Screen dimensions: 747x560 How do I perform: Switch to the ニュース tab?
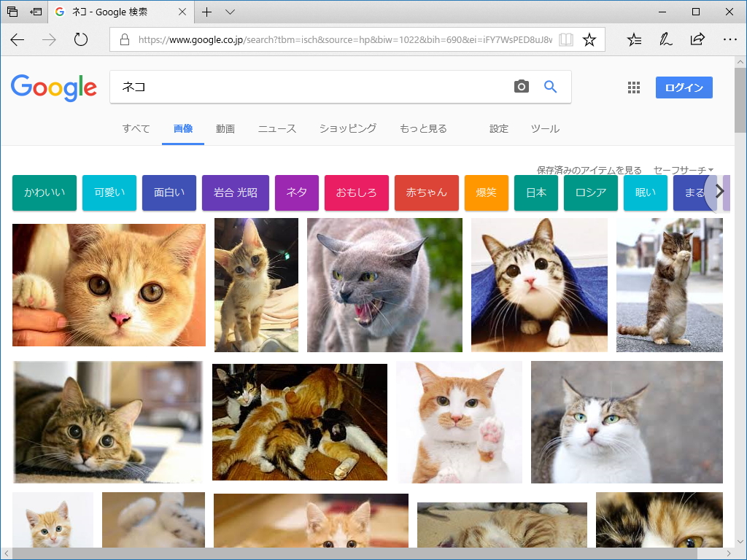[x=277, y=128]
